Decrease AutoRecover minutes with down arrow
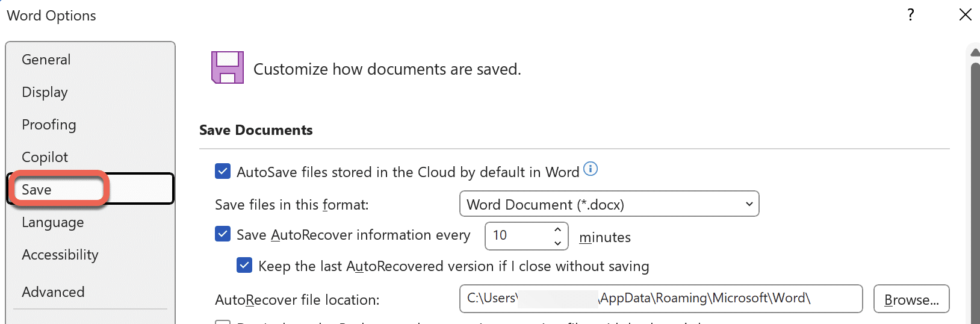Screen dimensions: 980x324 click(558, 243)
